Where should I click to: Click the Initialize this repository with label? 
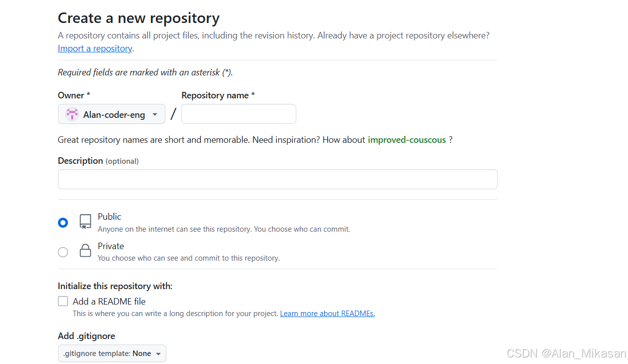pos(115,286)
